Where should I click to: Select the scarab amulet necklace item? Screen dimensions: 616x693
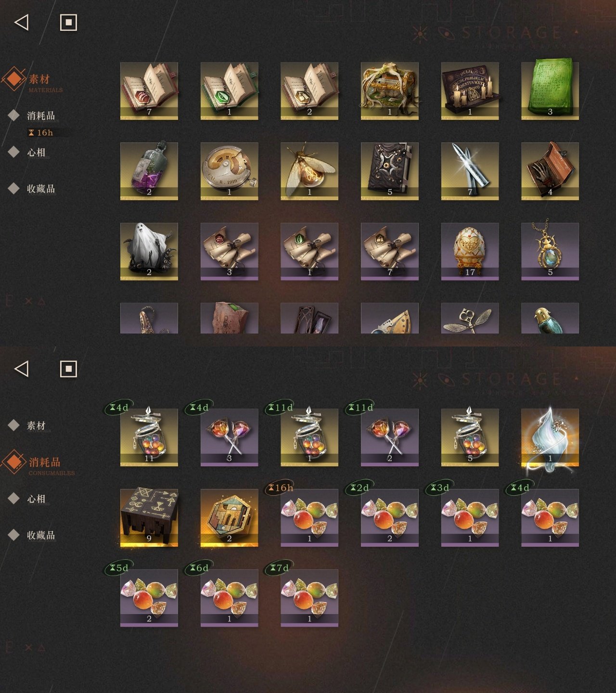pyautogui.click(x=550, y=251)
